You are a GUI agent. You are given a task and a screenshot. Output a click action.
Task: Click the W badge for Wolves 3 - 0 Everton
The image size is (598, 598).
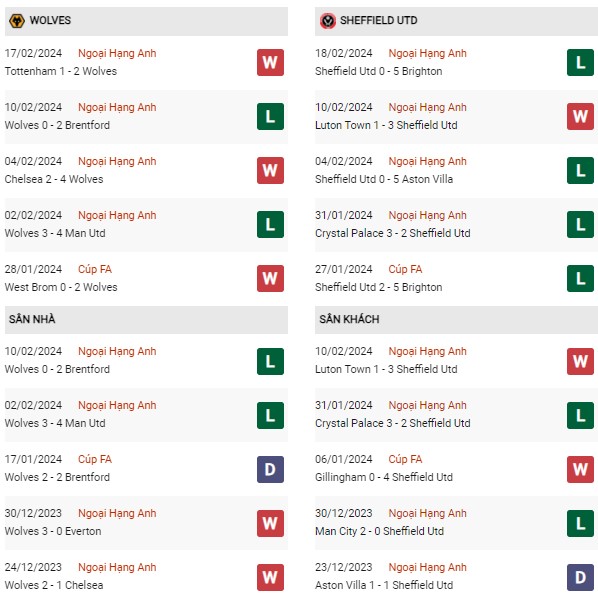tap(270, 523)
